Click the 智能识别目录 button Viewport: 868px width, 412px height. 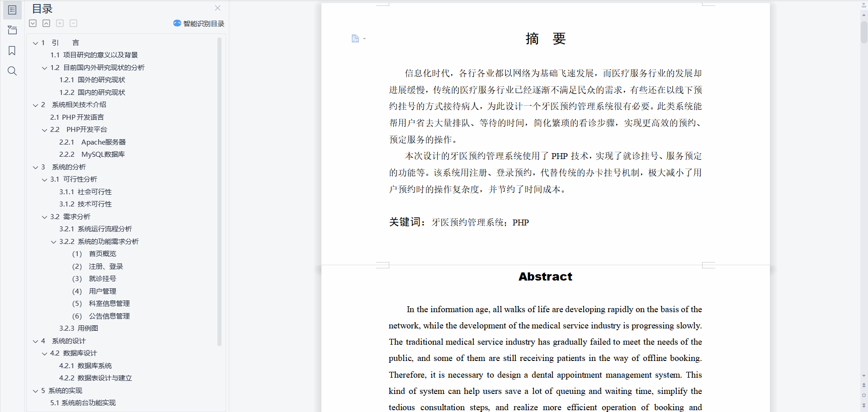pos(199,23)
